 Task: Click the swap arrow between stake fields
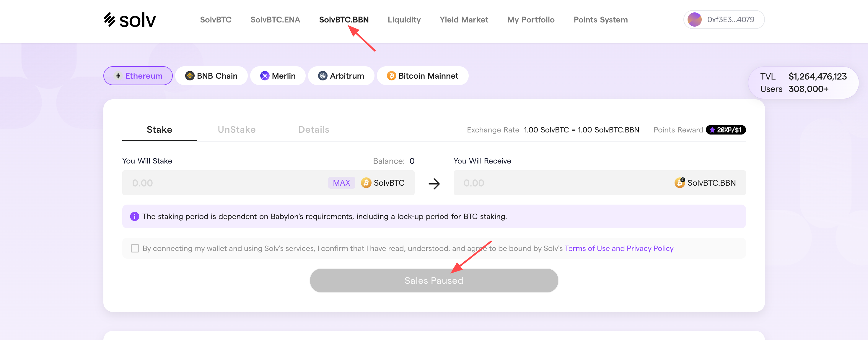pos(434,184)
